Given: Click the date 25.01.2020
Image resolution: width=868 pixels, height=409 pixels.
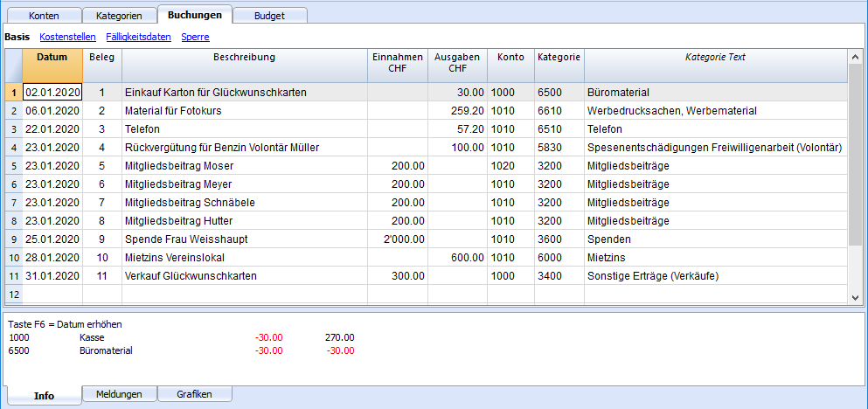Looking at the screenshot, I should [52, 239].
